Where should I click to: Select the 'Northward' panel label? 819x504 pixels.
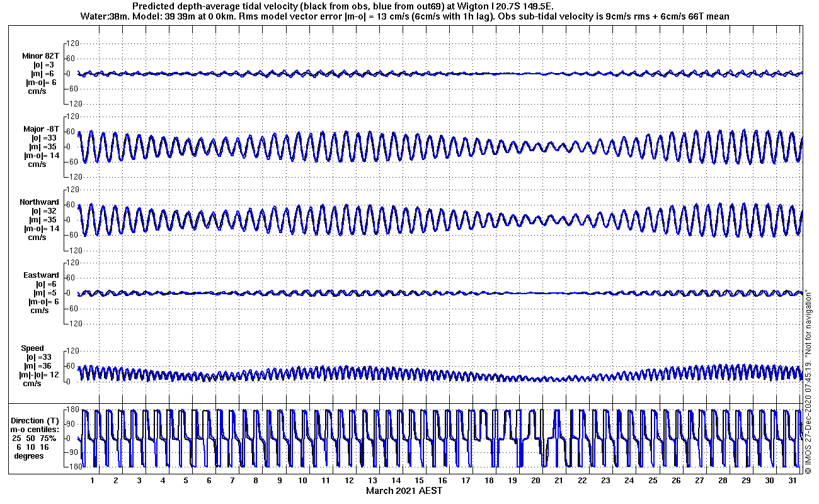pyautogui.click(x=39, y=202)
